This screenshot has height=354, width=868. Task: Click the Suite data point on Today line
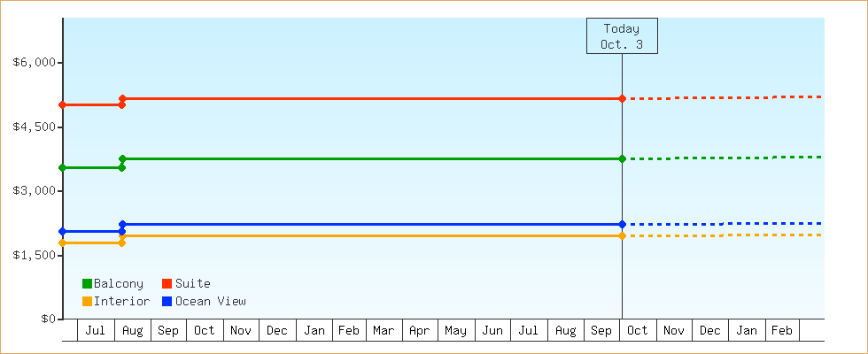click(622, 98)
